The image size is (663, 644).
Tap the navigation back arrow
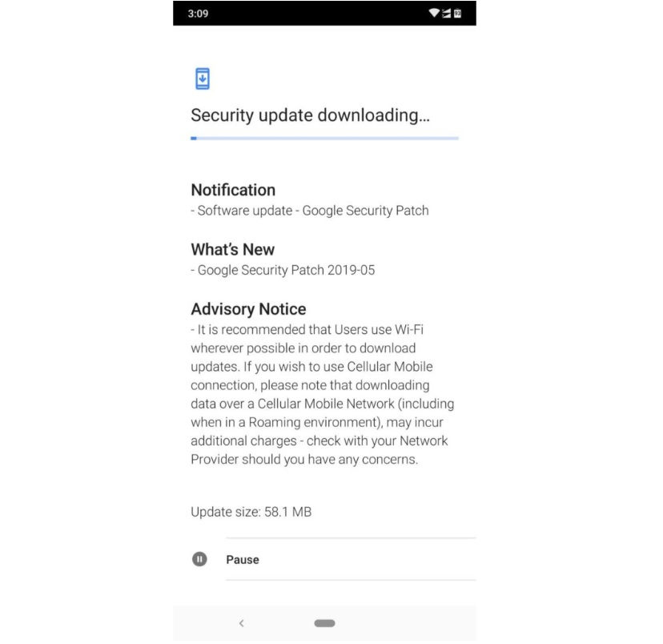pyautogui.click(x=242, y=623)
